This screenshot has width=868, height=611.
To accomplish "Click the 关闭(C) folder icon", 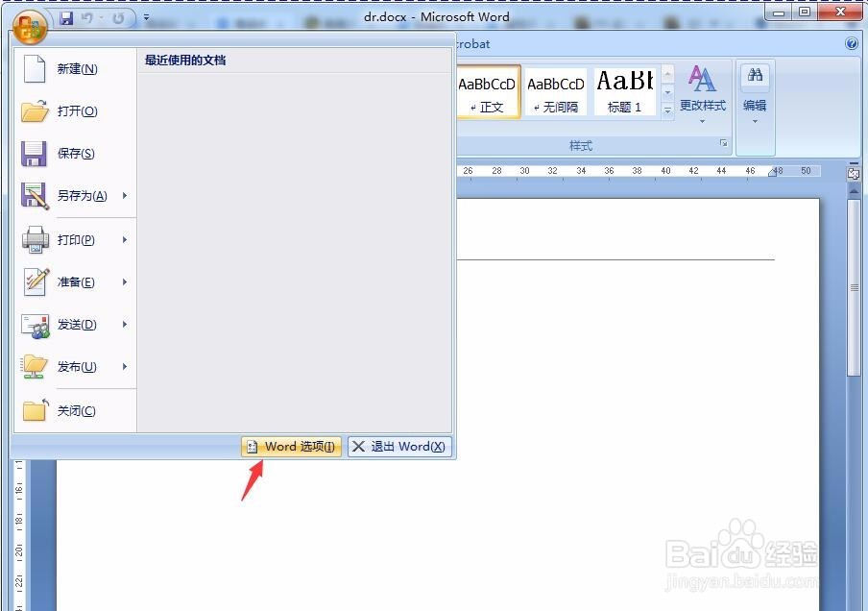I will pyautogui.click(x=36, y=410).
